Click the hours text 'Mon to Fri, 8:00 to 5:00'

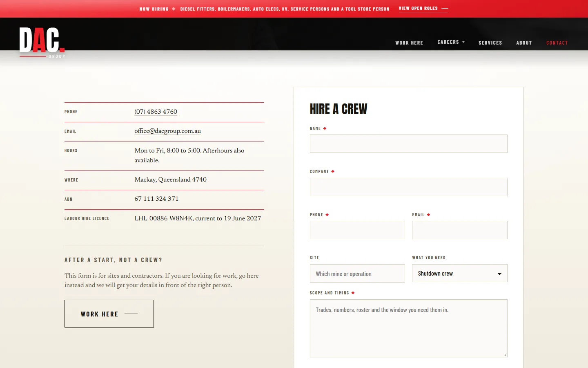coord(168,150)
